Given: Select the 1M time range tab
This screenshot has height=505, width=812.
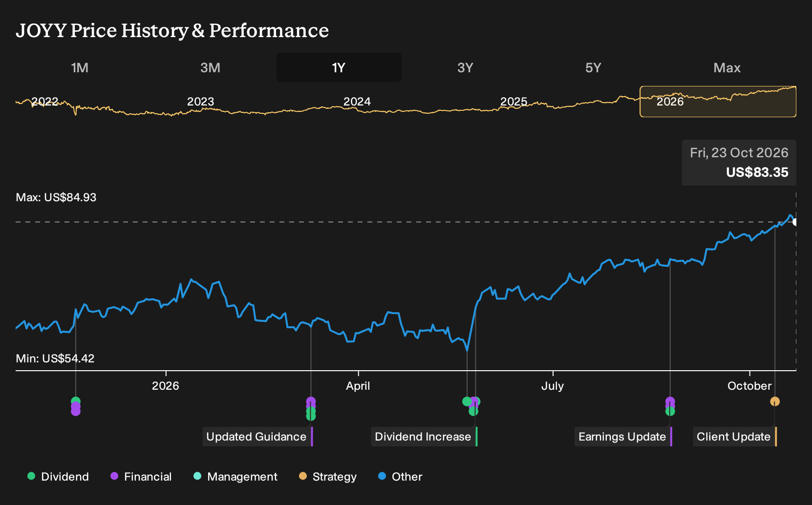Looking at the screenshot, I should point(80,67).
